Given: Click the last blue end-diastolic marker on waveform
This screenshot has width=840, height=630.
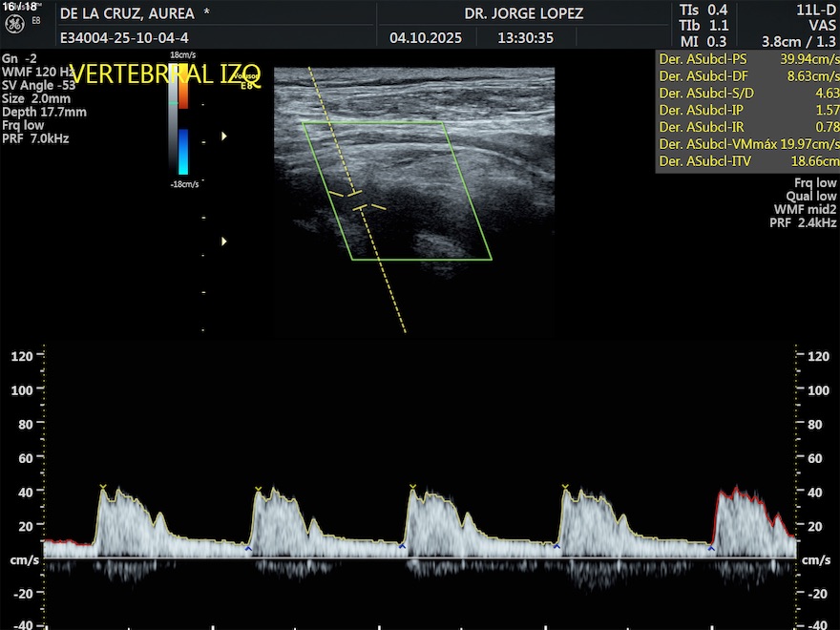Looking at the screenshot, I should click(711, 548).
